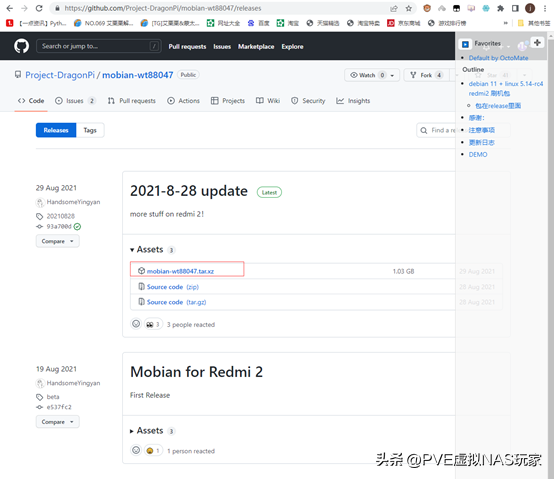Open the Security tab
The width and height of the screenshot is (554, 479).
point(308,101)
